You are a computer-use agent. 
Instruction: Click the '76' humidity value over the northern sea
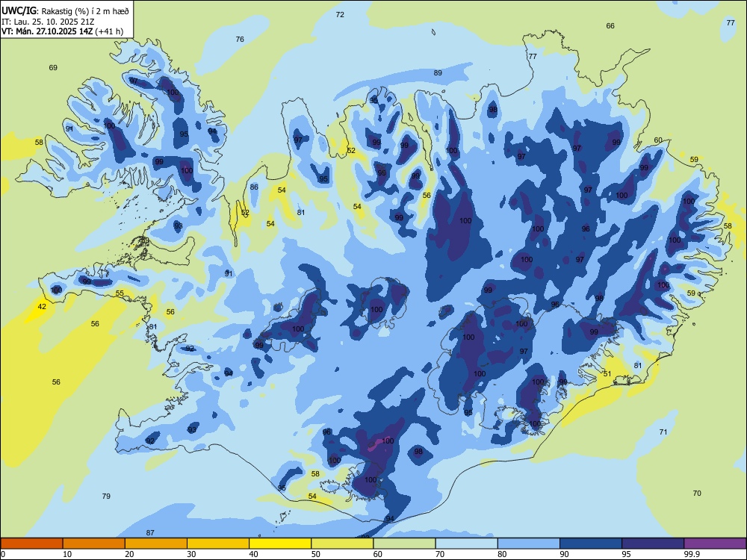click(x=240, y=39)
